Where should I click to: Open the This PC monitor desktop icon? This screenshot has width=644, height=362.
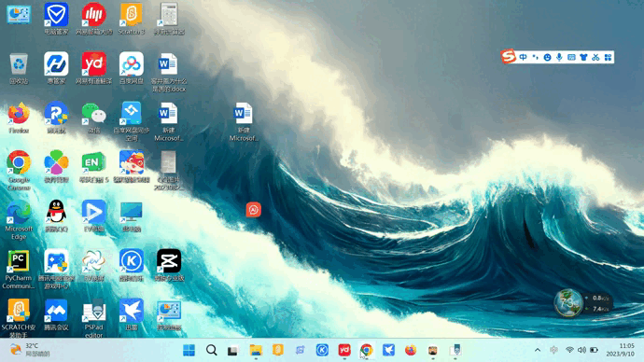(x=132, y=212)
